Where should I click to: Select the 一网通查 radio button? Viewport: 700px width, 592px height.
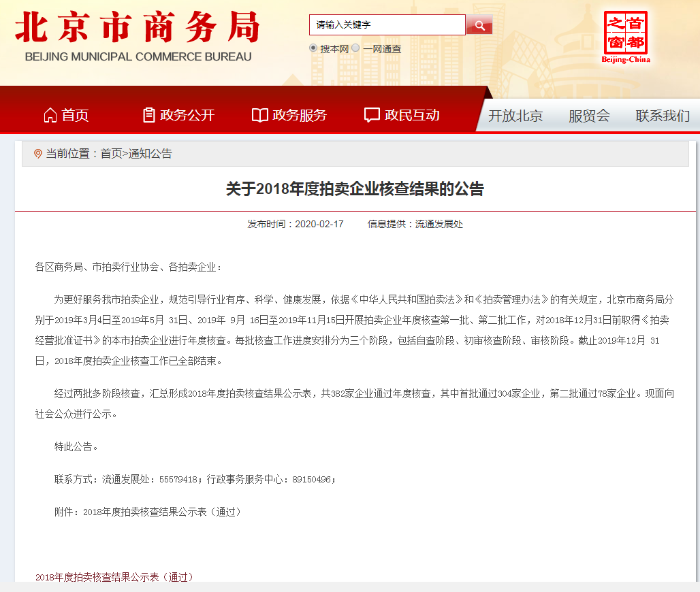point(355,48)
